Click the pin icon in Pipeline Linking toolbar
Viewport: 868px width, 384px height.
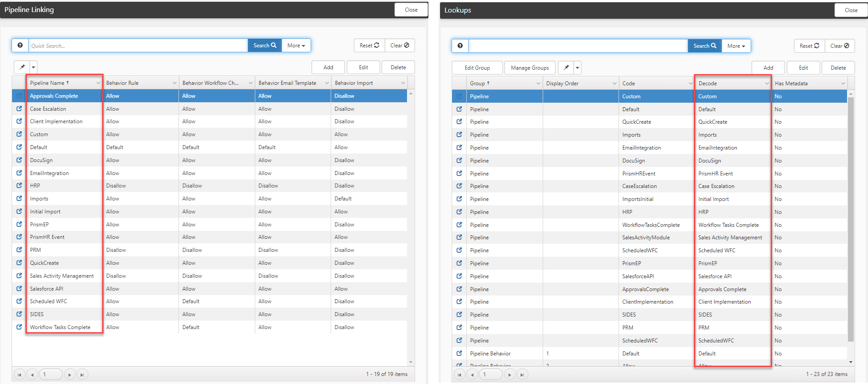tap(22, 67)
